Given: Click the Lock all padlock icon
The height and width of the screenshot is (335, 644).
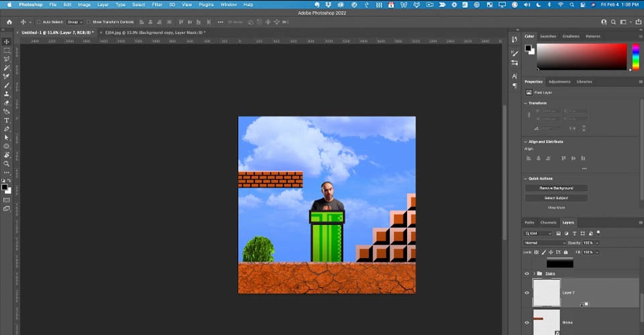Looking at the screenshot, I should 566,252.
